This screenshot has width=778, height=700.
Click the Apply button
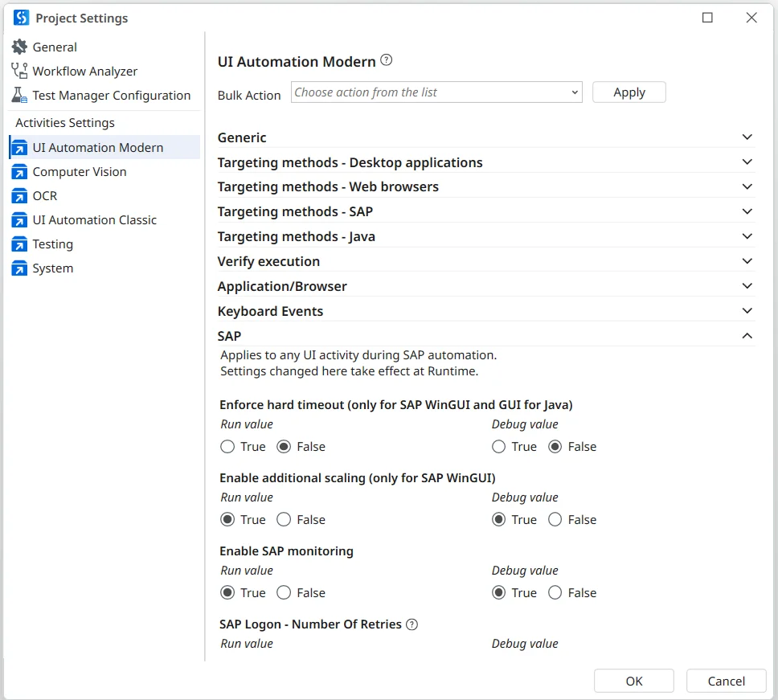[629, 92]
